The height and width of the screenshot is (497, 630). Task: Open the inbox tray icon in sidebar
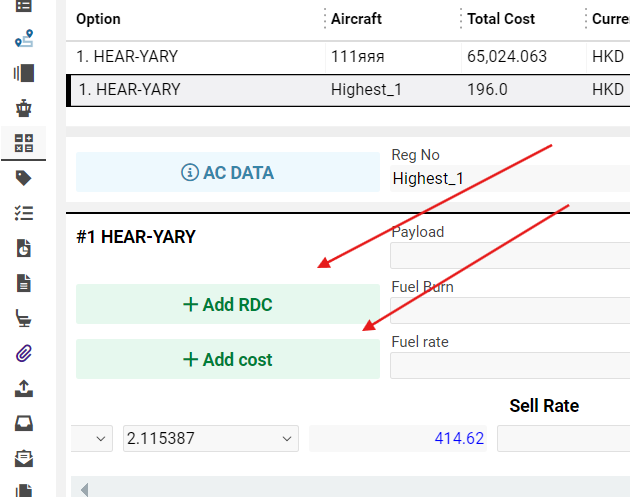pyautogui.click(x=24, y=423)
